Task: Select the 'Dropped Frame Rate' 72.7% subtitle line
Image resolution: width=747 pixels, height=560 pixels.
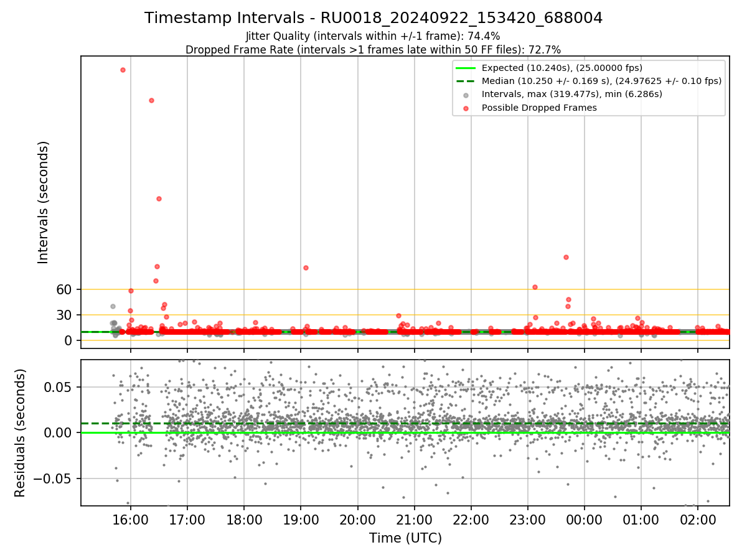Action: coord(374,50)
